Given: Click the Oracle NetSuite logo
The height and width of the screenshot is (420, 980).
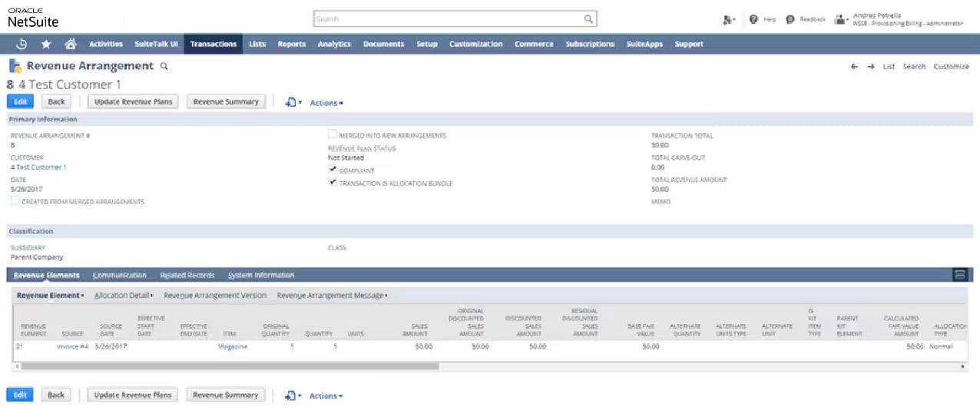Looking at the screenshot, I should 33,18.
